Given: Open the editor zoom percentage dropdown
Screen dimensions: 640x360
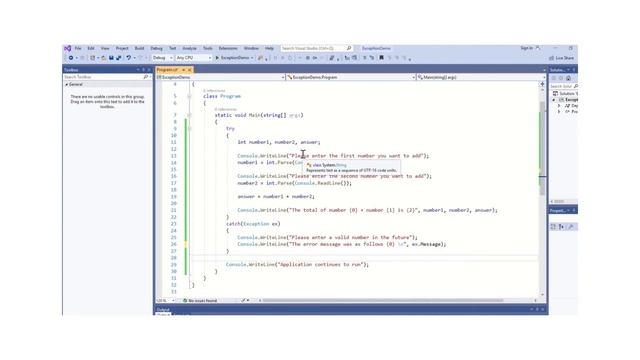Looking at the screenshot, I should pyautogui.click(x=165, y=300).
